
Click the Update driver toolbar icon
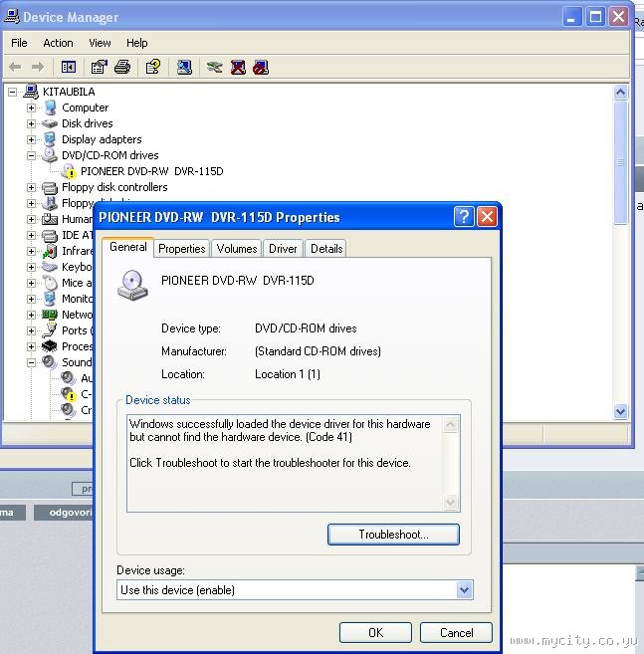coord(214,67)
